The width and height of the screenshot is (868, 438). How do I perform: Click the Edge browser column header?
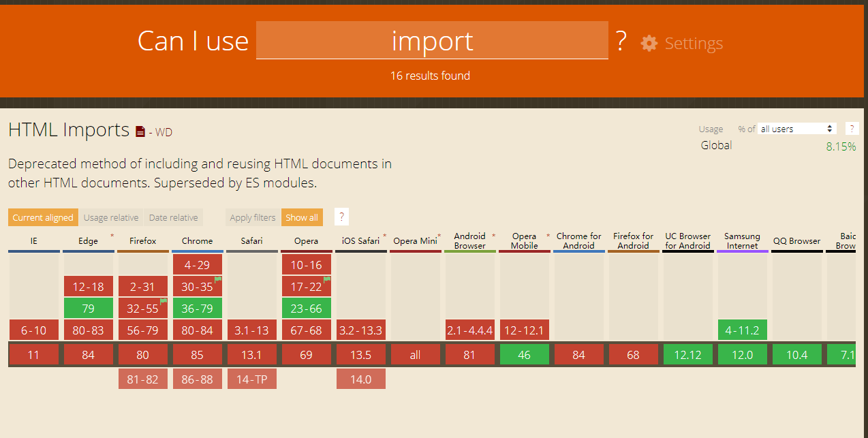coord(89,241)
